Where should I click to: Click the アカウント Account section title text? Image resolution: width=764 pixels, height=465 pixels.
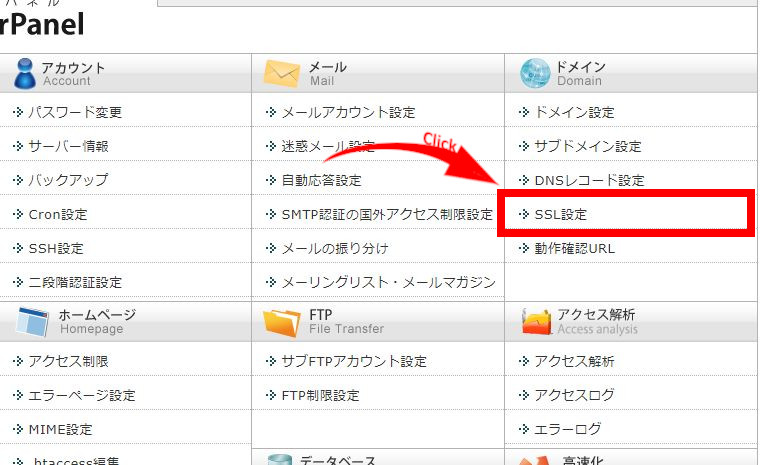coord(73,74)
